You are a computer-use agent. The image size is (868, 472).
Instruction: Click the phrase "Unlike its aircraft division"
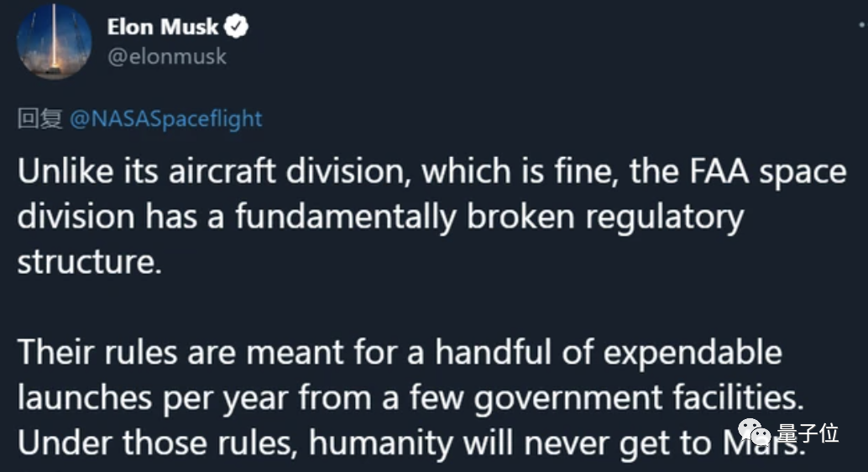click(213, 172)
